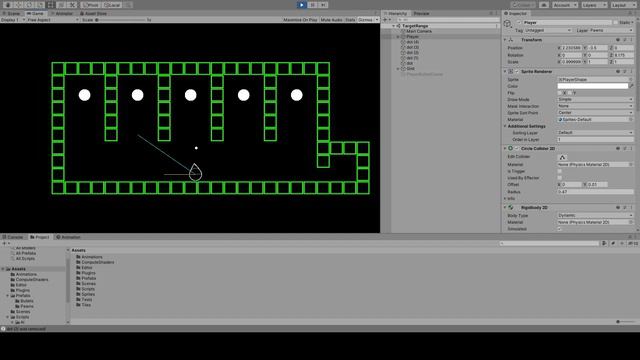
Task: Click the Pause button
Action: (x=313, y=5)
